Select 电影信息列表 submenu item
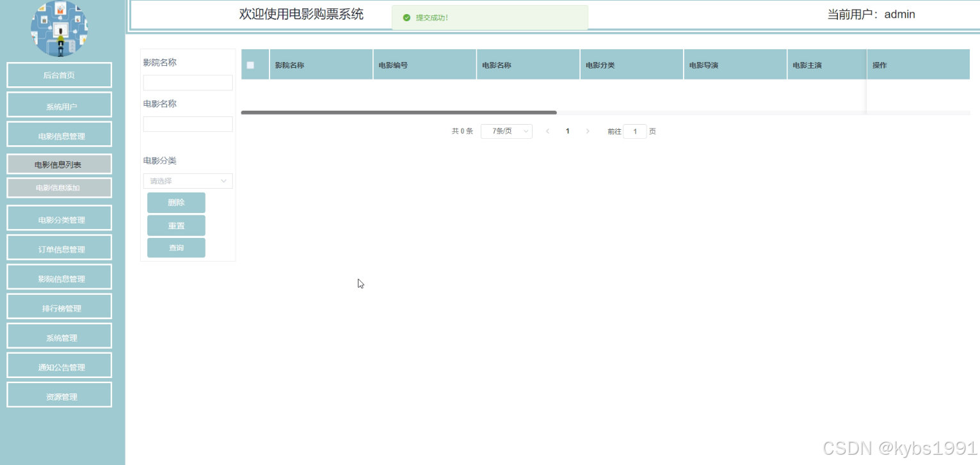Screen dimensions: 980x465 point(59,164)
